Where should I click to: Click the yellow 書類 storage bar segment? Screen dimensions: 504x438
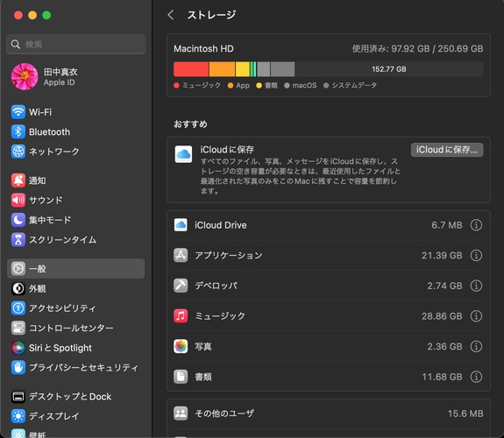[242, 69]
